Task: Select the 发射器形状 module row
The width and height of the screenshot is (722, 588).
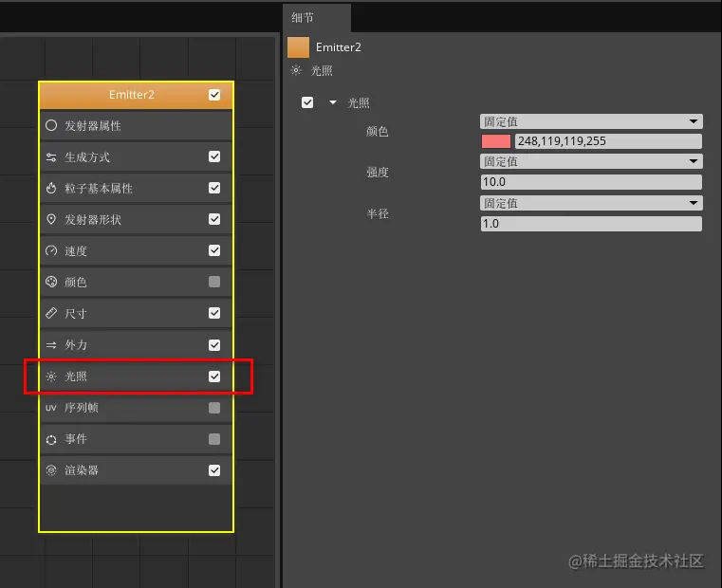Action: pos(137,220)
